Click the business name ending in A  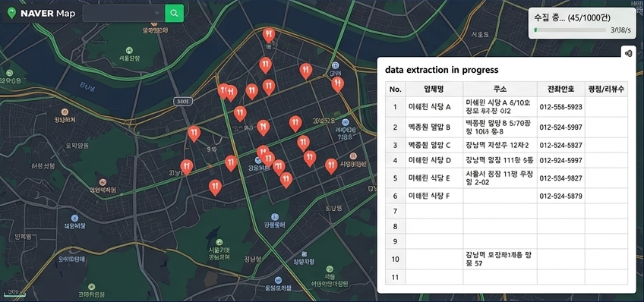[430, 107]
